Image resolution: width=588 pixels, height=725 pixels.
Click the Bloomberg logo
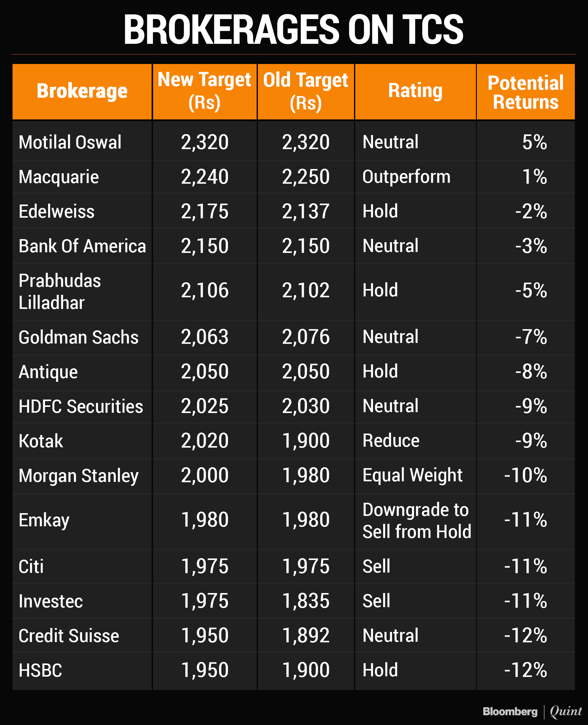(510, 711)
